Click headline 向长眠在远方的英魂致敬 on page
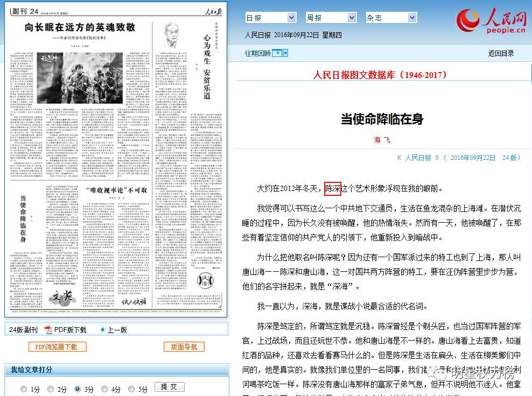The image size is (532, 396). click(80, 27)
